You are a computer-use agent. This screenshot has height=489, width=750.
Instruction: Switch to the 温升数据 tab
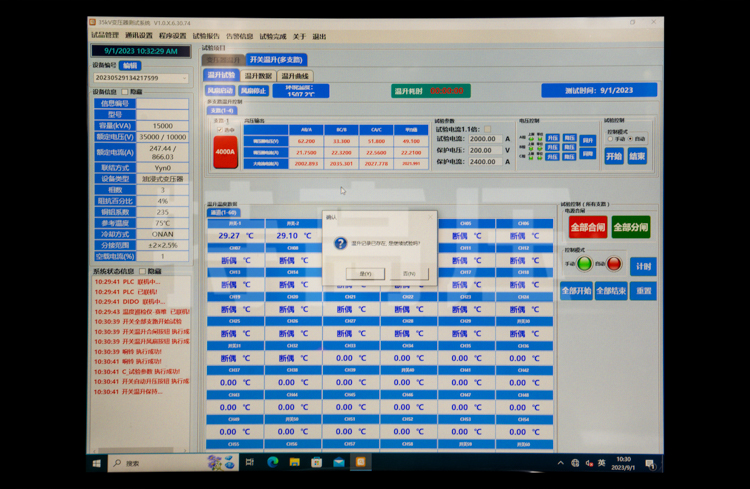[x=259, y=76]
